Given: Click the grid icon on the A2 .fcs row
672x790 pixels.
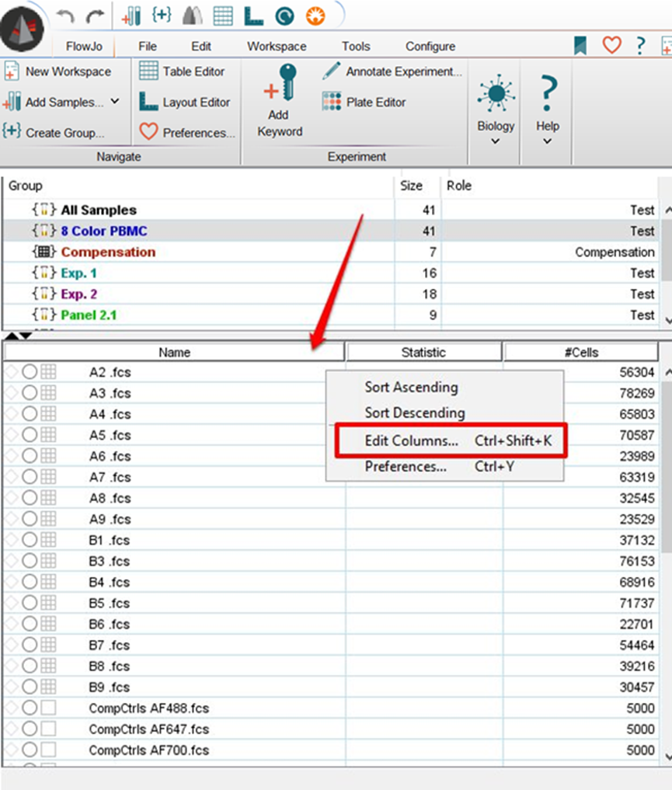Looking at the screenshot, I should (48, 372).
